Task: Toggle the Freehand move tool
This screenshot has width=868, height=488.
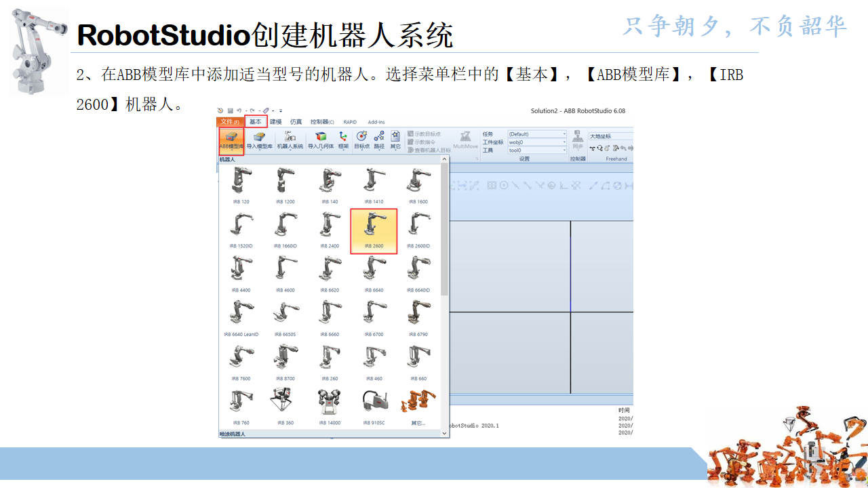Action: tap(593, 148)
